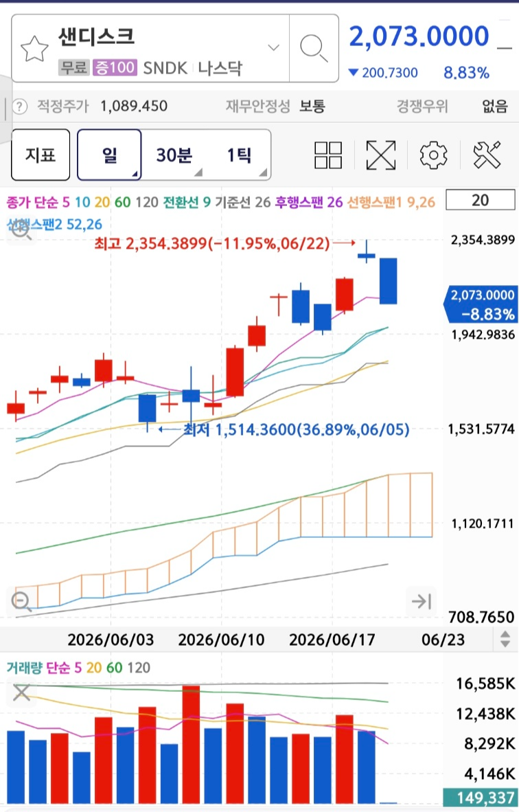Viewport: 519px width, 812px height.
Task: Expand the 샌디스크 stock selector dropdown
Action: click(273, 47)
